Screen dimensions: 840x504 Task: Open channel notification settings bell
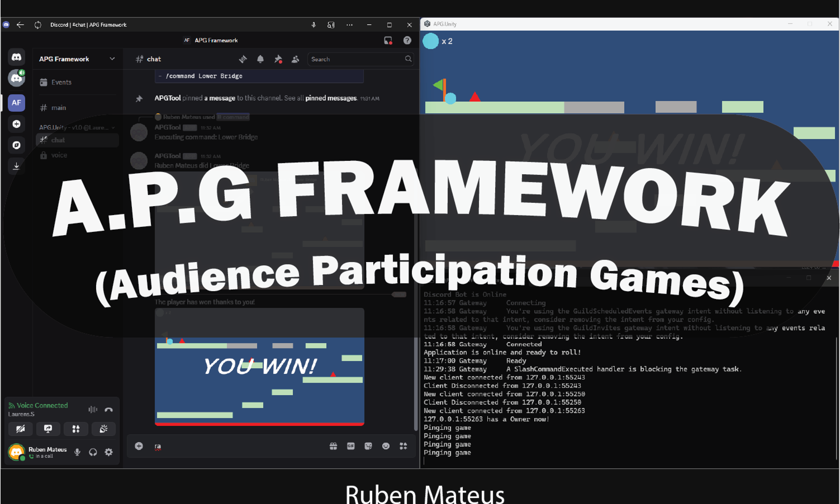pos(260,59)
